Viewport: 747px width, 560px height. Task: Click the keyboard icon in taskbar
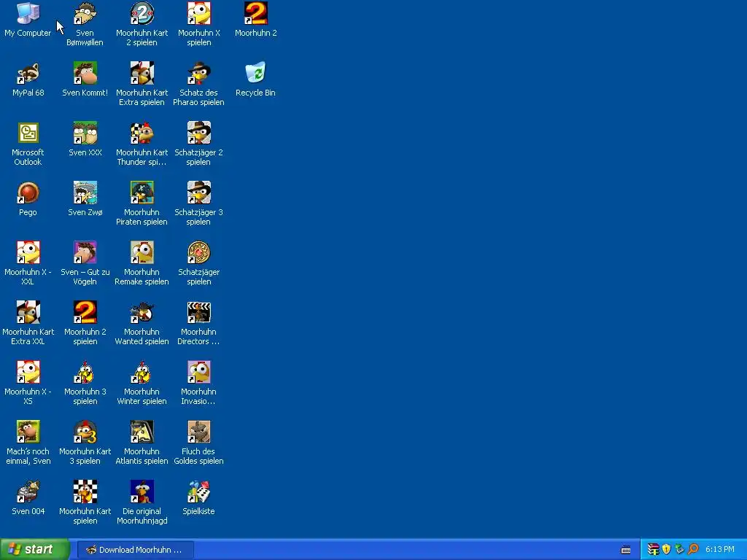click(626, 550)
